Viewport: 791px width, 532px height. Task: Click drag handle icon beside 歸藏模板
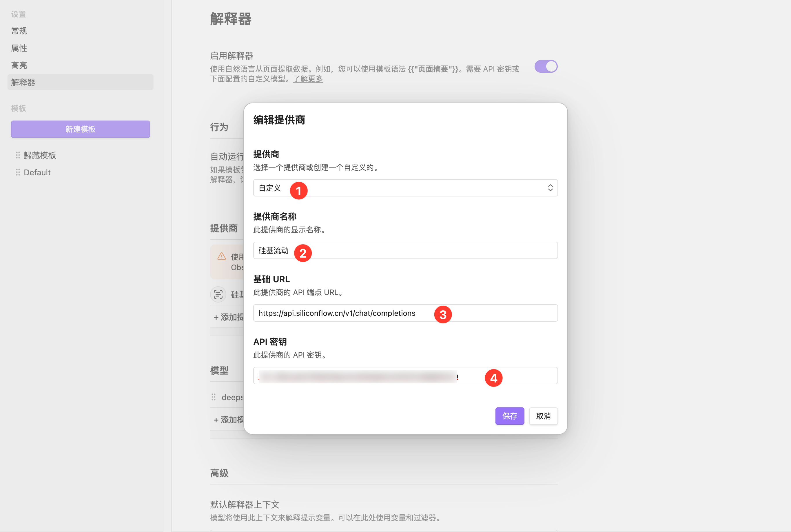click(18, 155)
